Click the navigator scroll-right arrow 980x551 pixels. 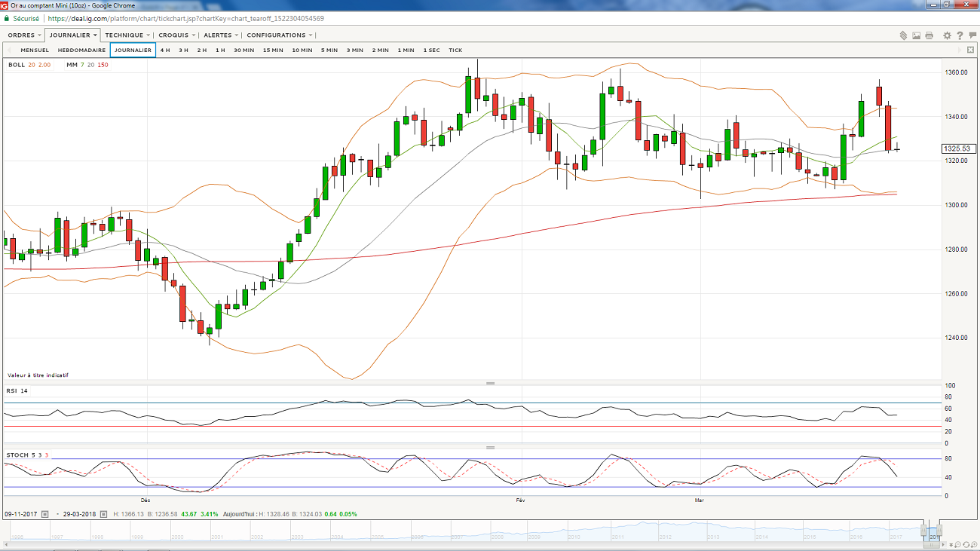[x=943, y=545]
